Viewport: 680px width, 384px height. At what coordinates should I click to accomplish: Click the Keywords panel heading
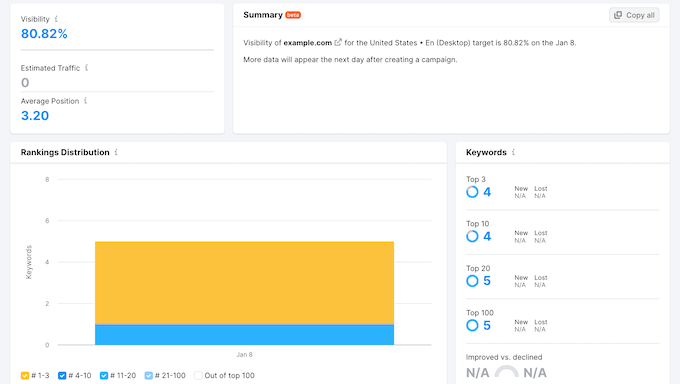pos(486,152)
